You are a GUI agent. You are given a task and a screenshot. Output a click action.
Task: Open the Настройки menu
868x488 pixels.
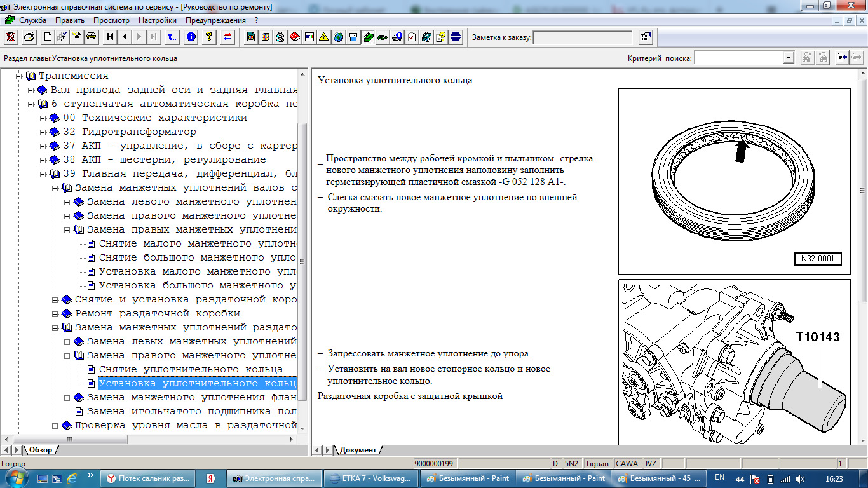tap(157, 20)
